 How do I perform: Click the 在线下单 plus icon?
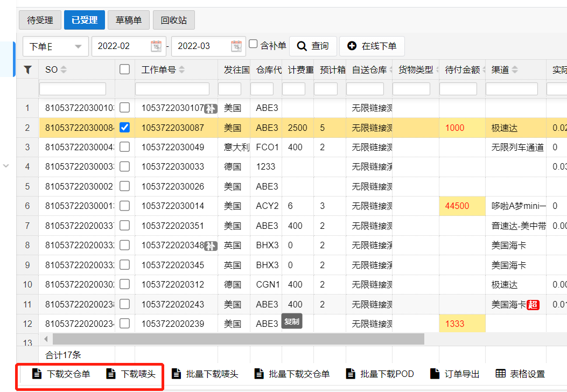(352, 46)
